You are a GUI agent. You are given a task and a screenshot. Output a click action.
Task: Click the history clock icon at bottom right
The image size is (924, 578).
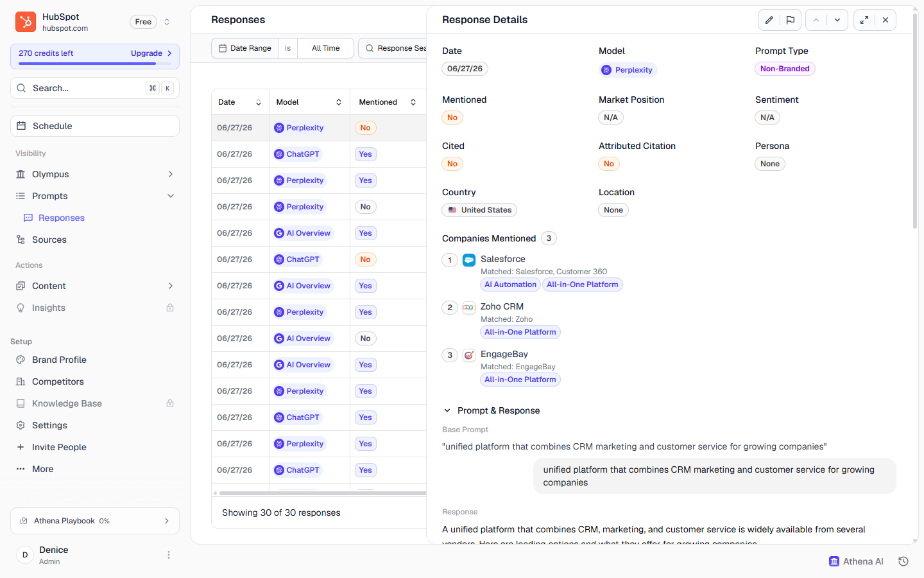[903, 561]
